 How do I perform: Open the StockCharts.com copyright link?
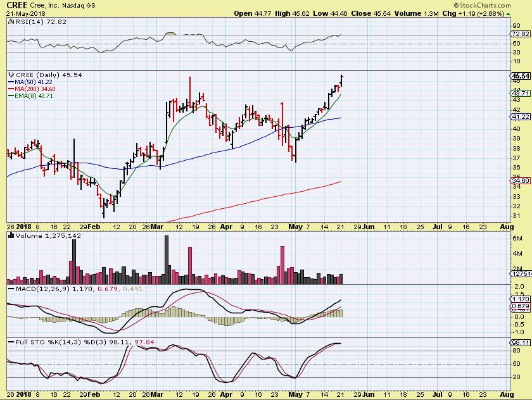pos(482,6)
